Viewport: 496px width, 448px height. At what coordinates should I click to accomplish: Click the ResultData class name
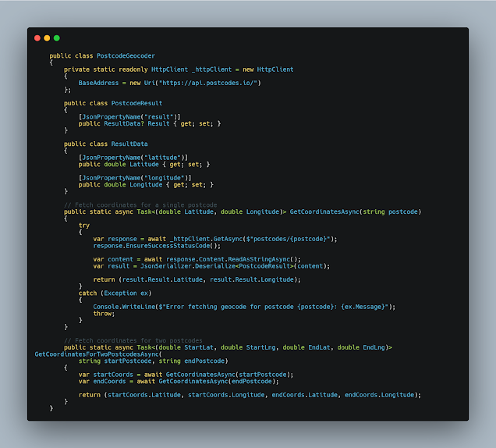[129, 144]
